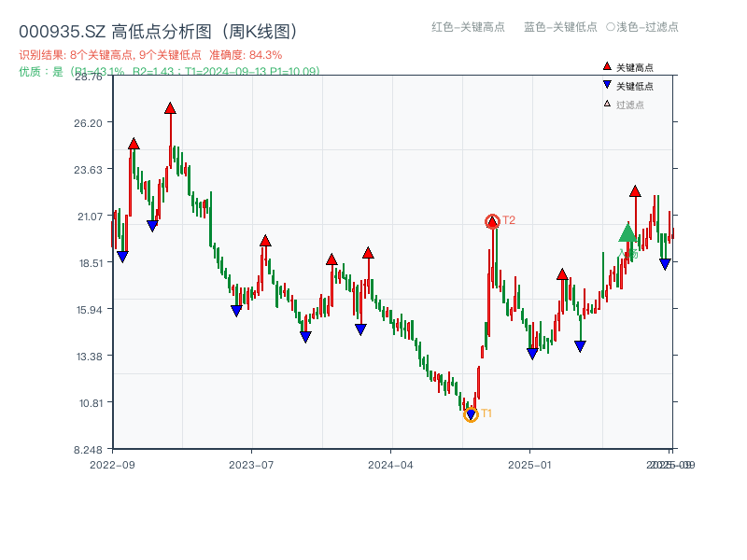
Task: Select the red key-high marker near 19 before 2024-04
Action: pos(368,253)
